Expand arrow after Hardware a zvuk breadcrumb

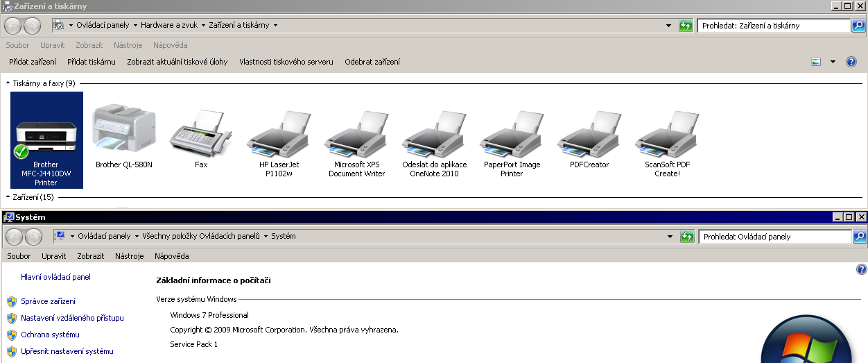(x=204, y=26)
